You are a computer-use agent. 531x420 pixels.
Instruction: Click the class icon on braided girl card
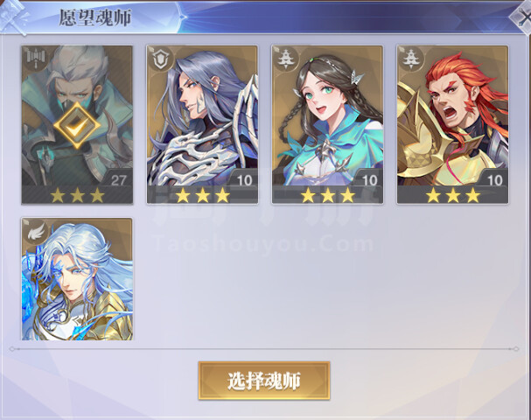pyautogui.click(x=285, y=59)
